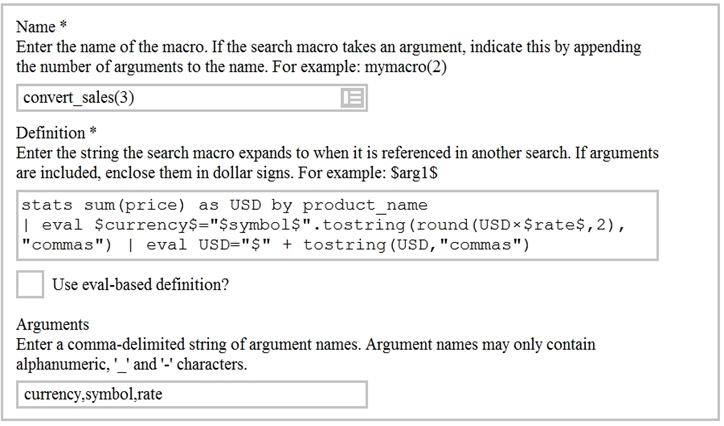Focus the Arguments field with currency,symbol,rate
This screenshot has height=426, width=724.
pyautogui.click(x=192, y=394)
